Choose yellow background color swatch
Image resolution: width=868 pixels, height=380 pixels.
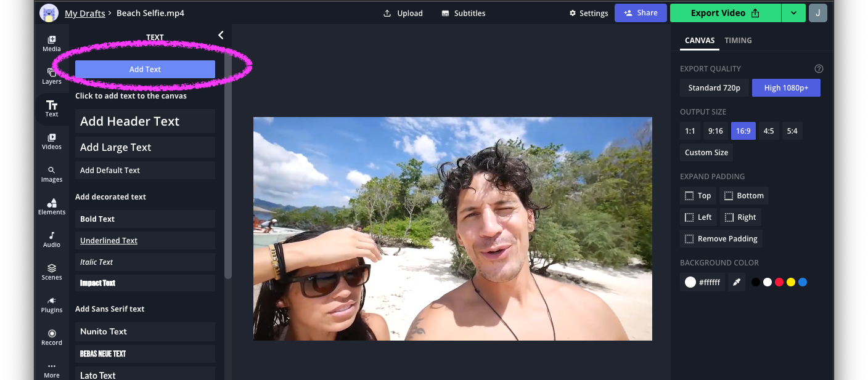click(x=791, y=282)
